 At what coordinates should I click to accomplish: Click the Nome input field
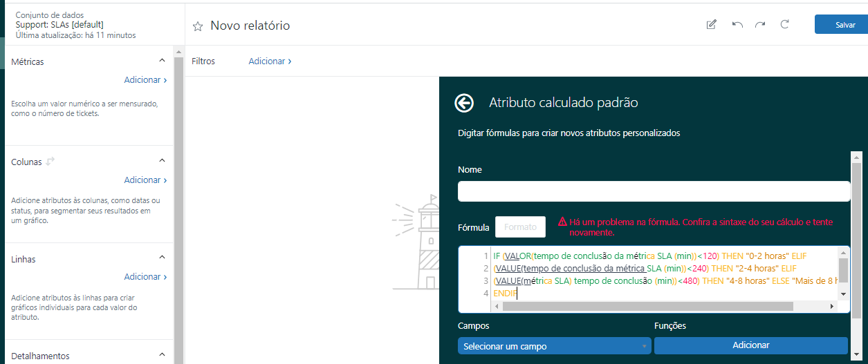[x=654, y=191]
